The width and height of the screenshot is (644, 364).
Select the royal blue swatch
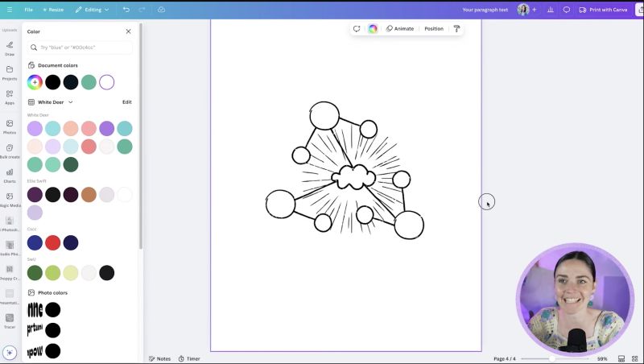pos(35,243)
